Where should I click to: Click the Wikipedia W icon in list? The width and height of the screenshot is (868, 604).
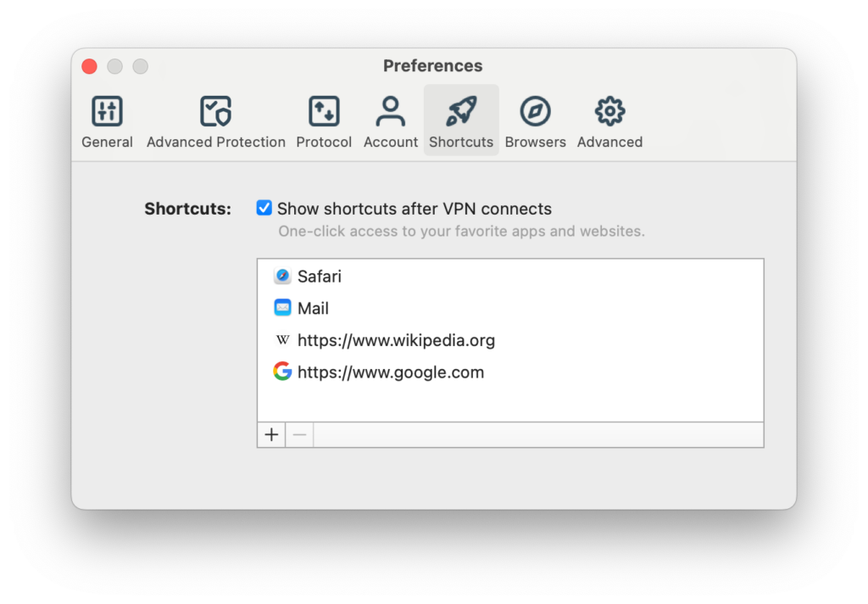point(282,340)
